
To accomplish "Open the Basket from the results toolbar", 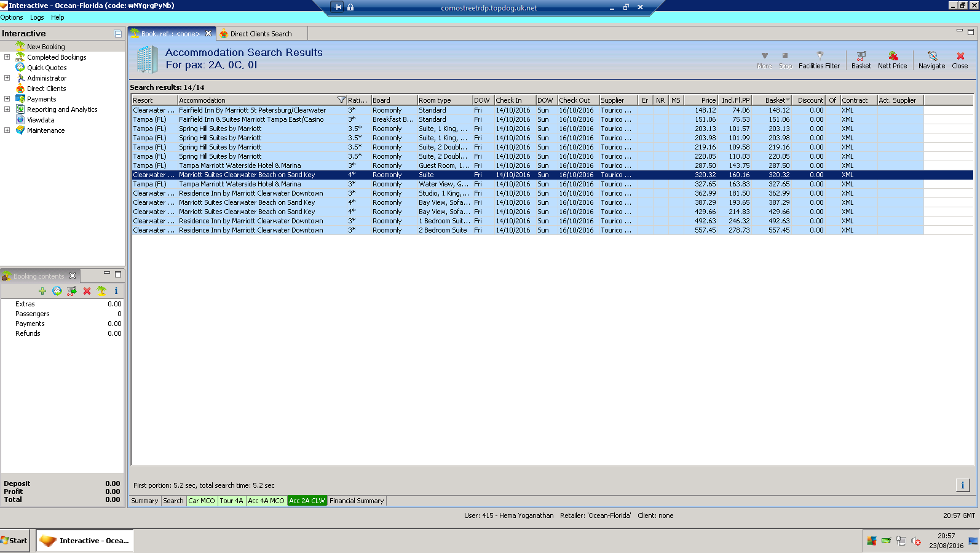I will pyautogui.click(x=861, y=60).
